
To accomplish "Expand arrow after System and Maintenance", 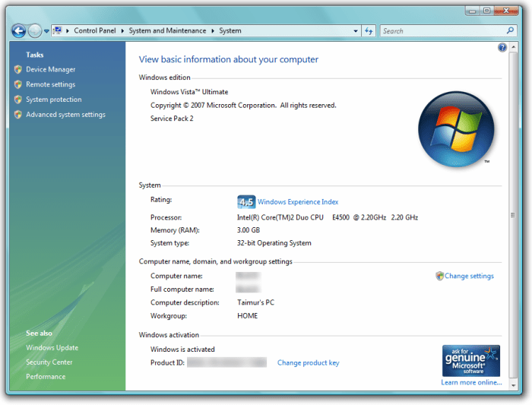I will pos(213,31).
